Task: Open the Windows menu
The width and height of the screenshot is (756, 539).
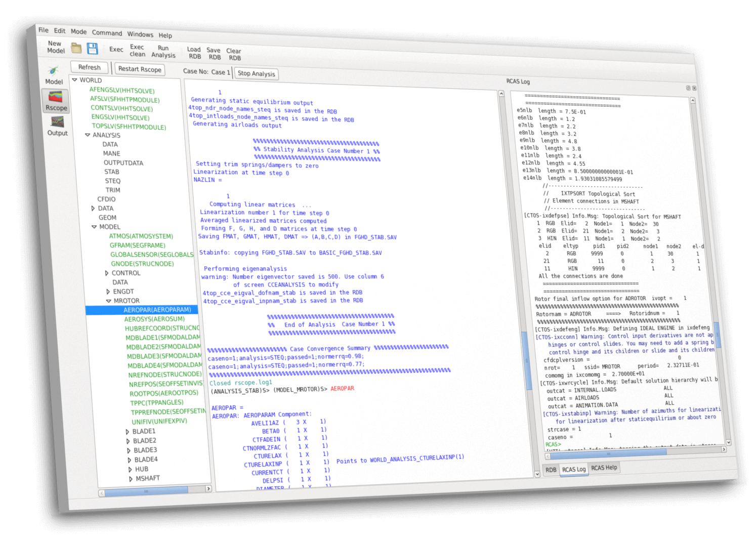Action: [x=140, y=34]
